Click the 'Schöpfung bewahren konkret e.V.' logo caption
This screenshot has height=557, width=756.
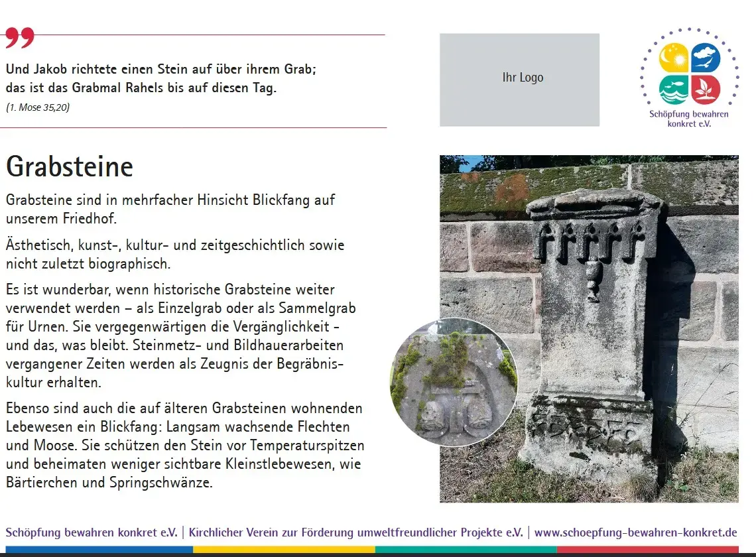(689, 119)
